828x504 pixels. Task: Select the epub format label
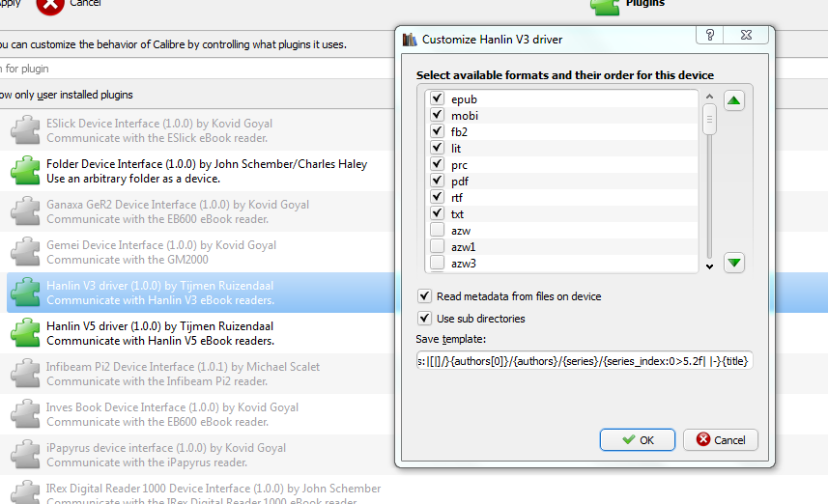(x=464, y=99)
